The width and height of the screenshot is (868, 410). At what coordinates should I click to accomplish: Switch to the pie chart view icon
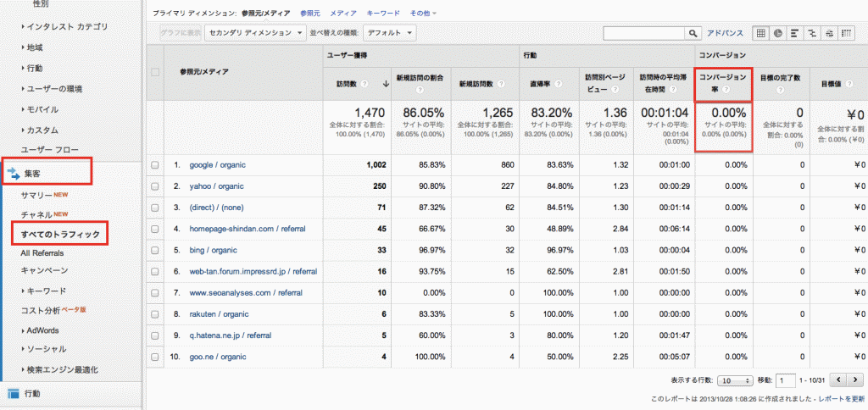pos(778,33)
